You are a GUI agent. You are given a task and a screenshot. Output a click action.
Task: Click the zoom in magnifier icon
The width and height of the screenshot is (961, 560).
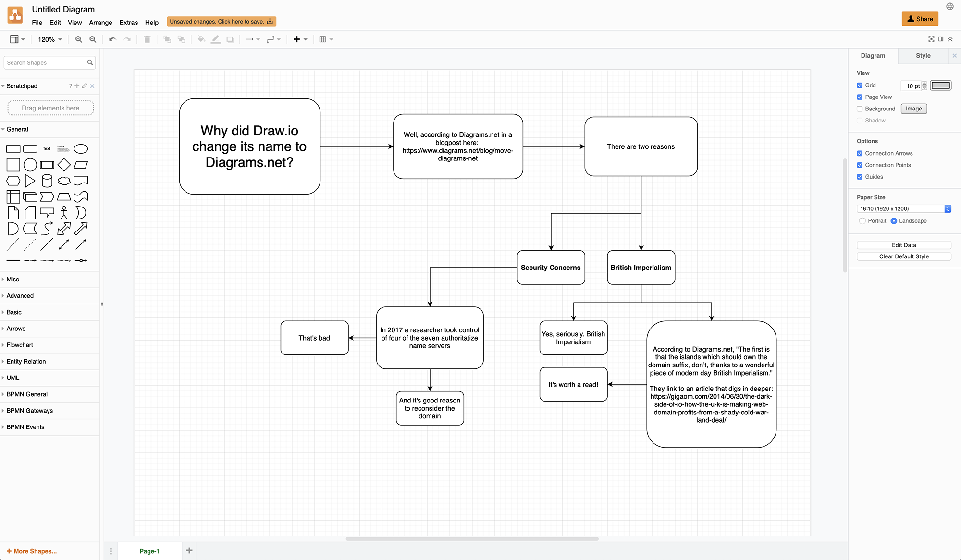pos(78,39)
